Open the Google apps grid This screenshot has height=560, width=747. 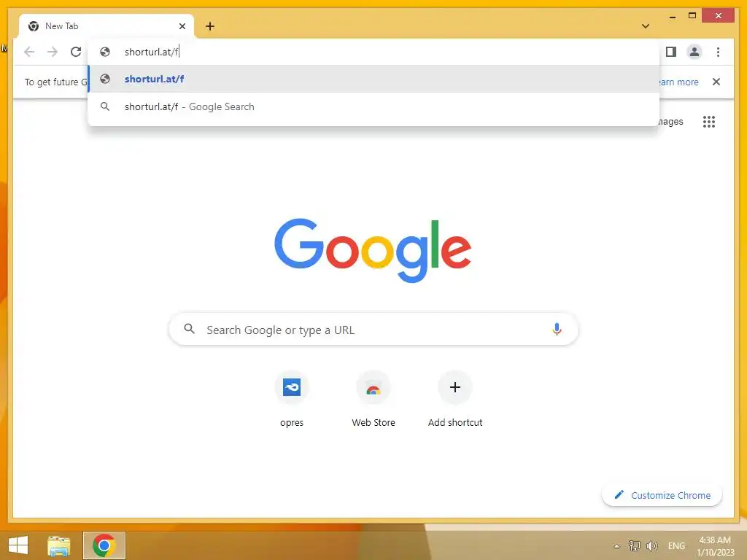(x=709, y=122)
